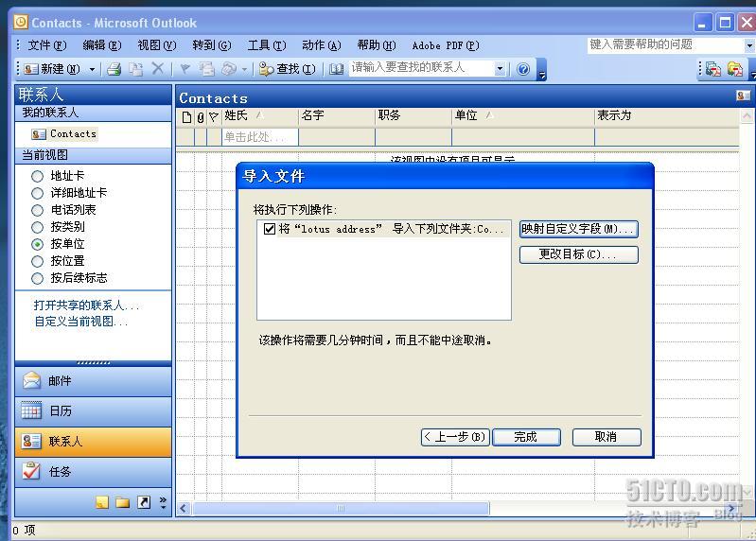Click the Print toolbar icon
Image resolution: width=756 pixels, height=541 pixels.
coord(114,69)
